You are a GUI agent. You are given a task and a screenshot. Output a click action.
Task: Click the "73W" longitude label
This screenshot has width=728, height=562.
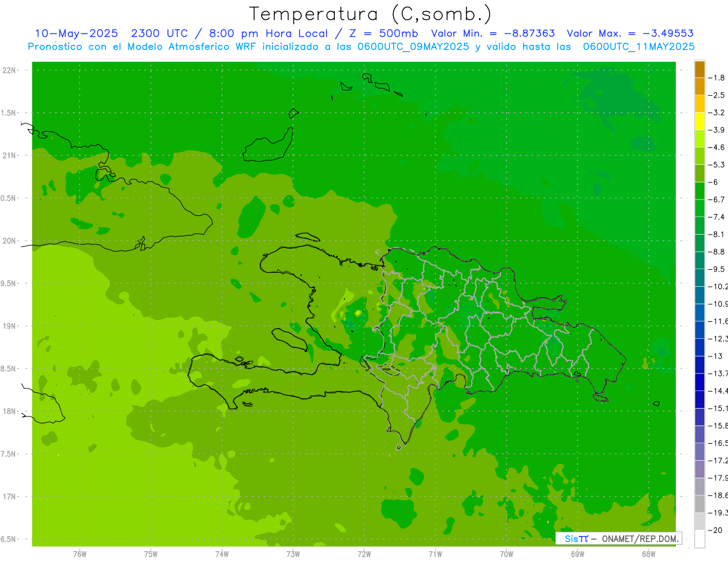coord(293,554)
